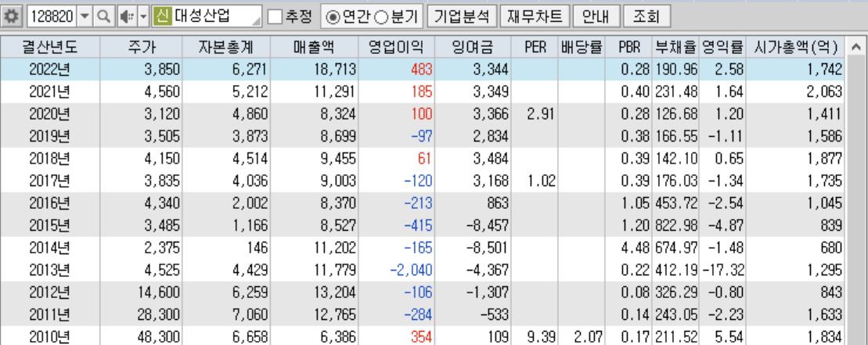Open the stock code history dropdown arrow

pyautogui.click(x=85, y=16)
